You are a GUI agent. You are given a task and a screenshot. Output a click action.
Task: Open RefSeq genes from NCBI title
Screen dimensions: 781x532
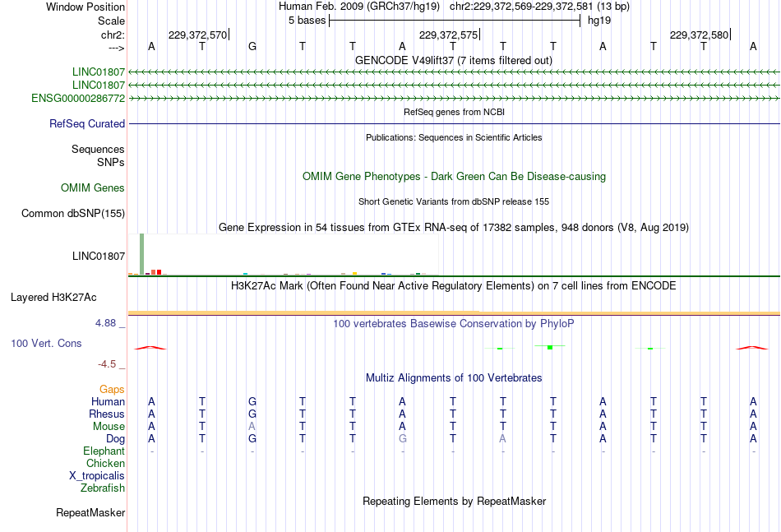(x=454, y=112)
